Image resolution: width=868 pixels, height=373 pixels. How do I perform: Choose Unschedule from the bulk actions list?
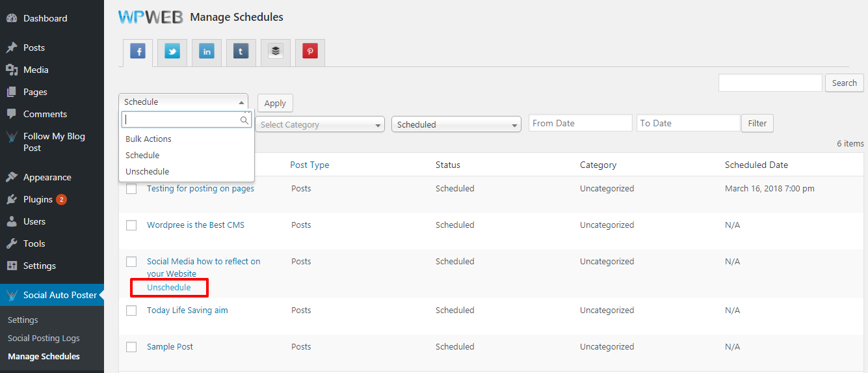coord(147,172)
